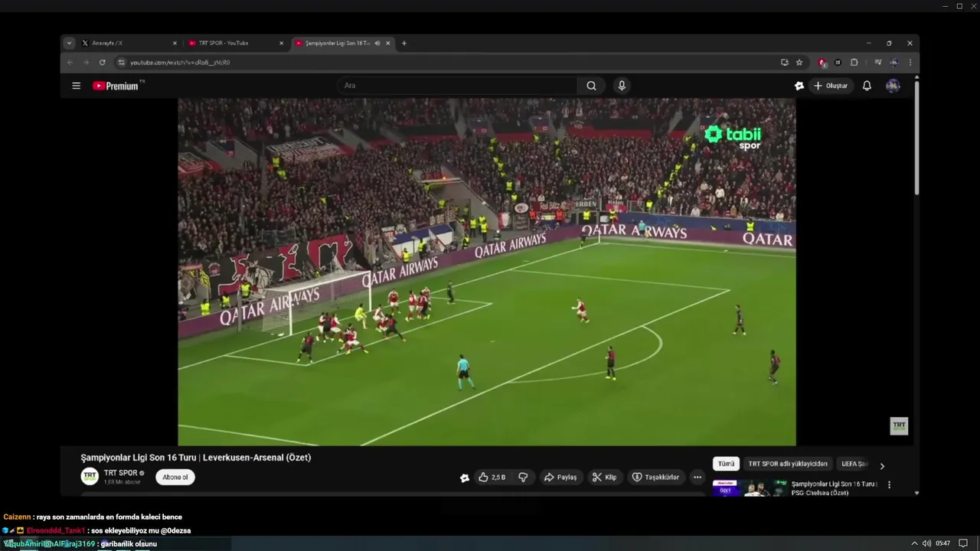Dislike the video with thumbs down

pyautogui.click(x=523, y=477)
